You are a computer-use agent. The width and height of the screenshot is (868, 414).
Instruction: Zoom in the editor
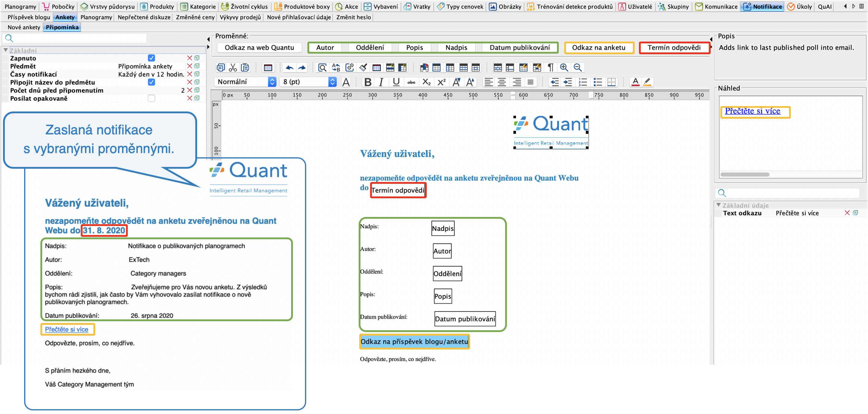click(x=564, y=68)
